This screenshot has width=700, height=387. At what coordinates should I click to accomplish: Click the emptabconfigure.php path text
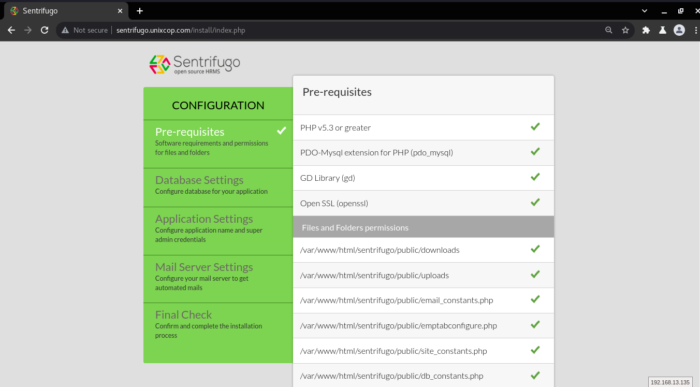pos(399,326)
